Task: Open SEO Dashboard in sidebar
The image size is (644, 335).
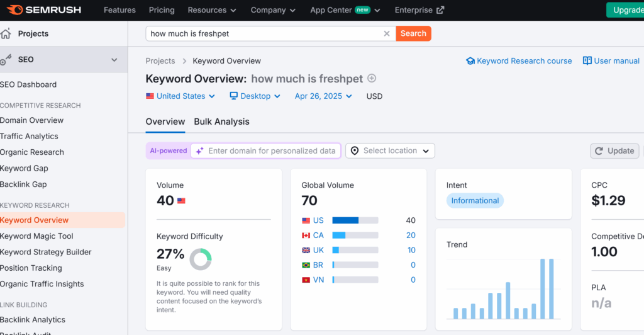Action: click(x=28, y=84)
